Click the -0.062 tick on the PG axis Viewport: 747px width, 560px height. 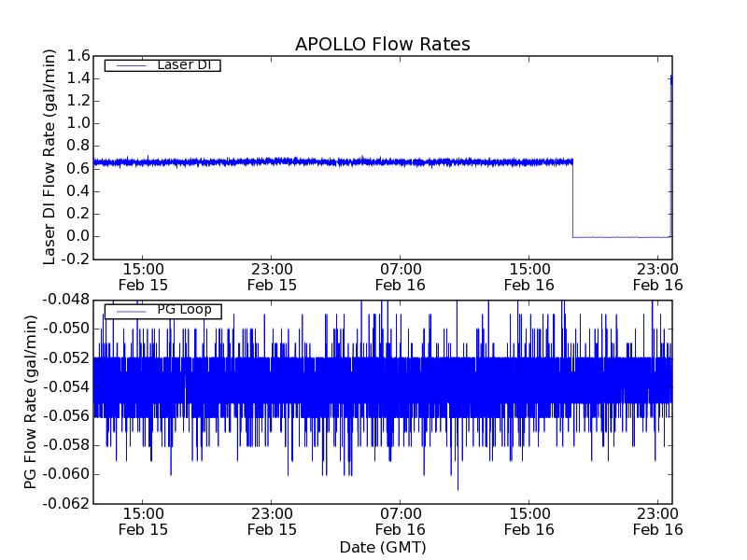point(67,504)
